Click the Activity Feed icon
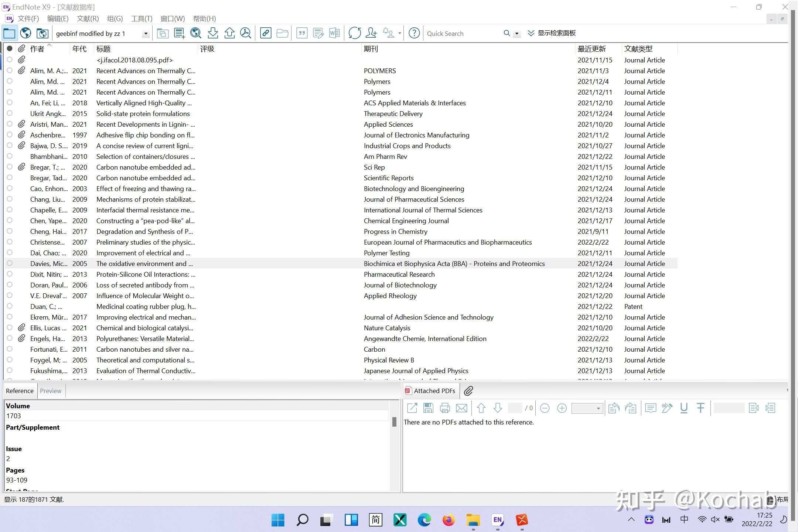Image resolution: width=798 pixels, height=532 pixels. point(388,33)
